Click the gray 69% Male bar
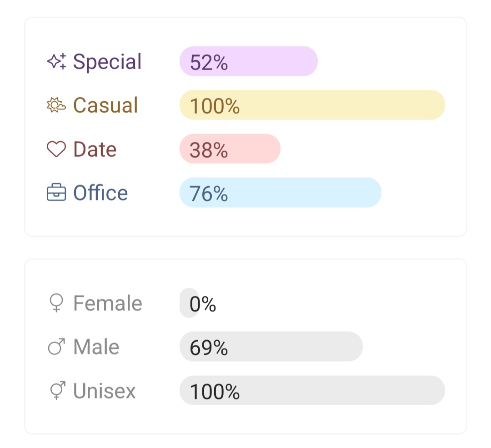 (x=271, y=347)
